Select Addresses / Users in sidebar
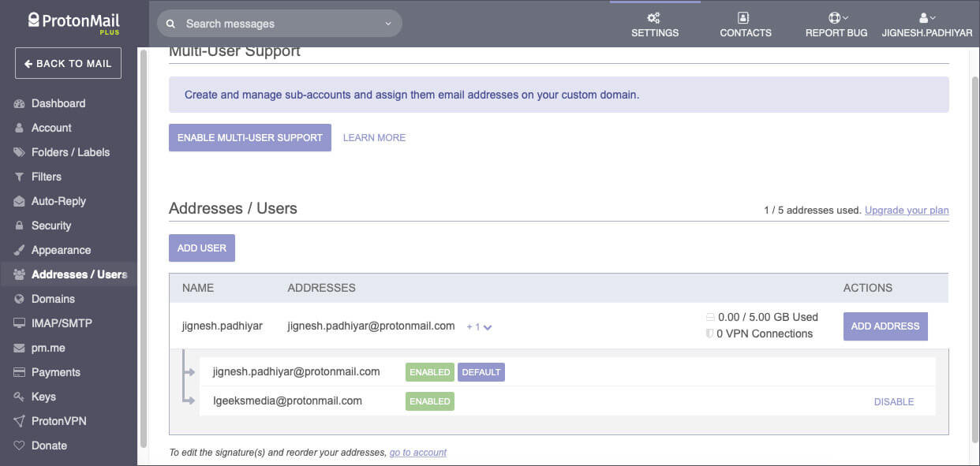The height and width of the screenshot is (466, 980). click(79, 274)
